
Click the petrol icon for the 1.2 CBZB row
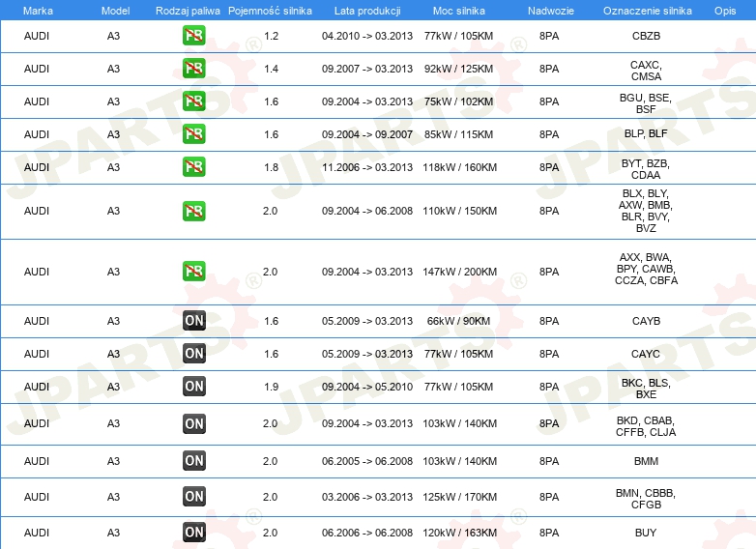point(193,36)
